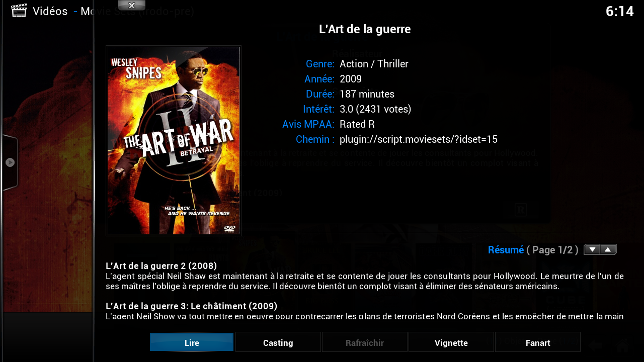Image resolution: width=644 pixels, height=362 pixels.
Task: Click the L'Art de la guerre title
Action: [365, 29]
